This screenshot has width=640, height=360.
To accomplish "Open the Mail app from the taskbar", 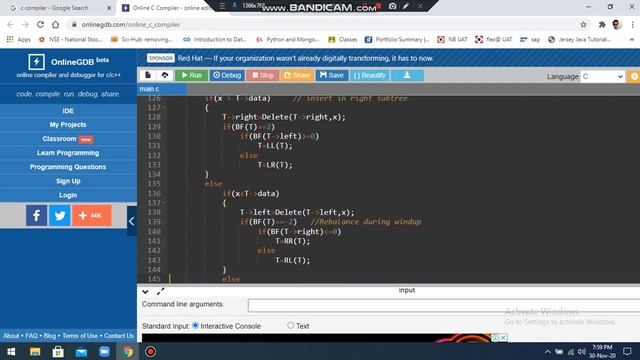I will (x=81, y=351).
